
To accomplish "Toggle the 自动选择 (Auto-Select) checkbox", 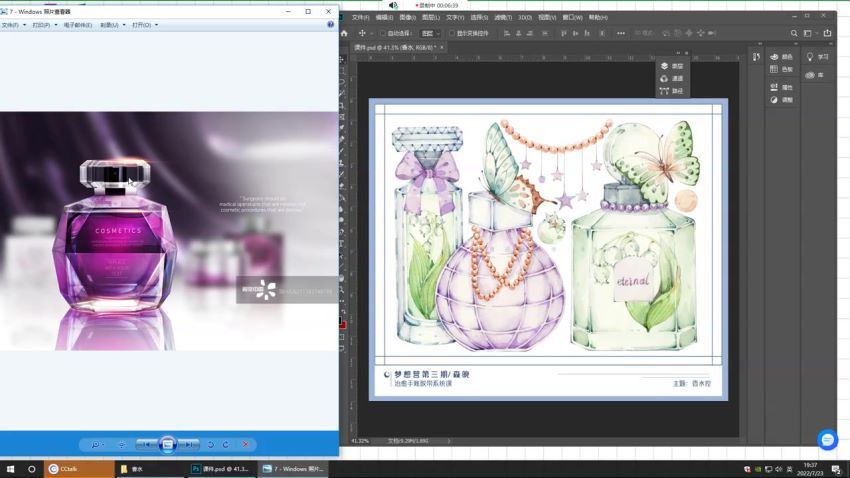I will click(x=382, y=33).
